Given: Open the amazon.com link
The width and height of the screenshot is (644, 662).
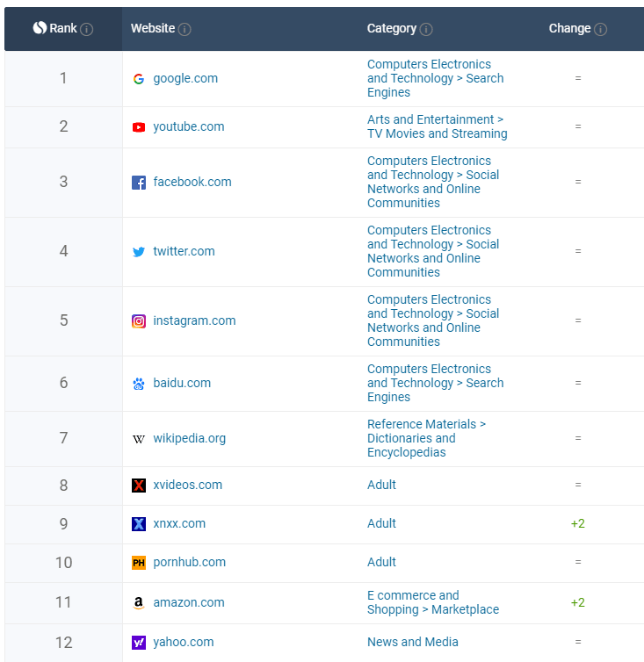Looking at the screenshot, I should coord(189,602).
